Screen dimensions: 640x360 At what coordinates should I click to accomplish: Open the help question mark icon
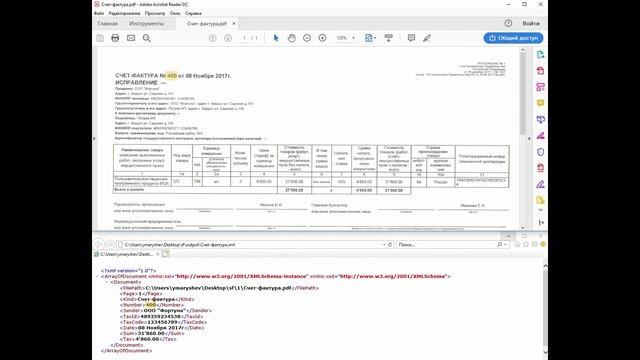click(508, 23)
